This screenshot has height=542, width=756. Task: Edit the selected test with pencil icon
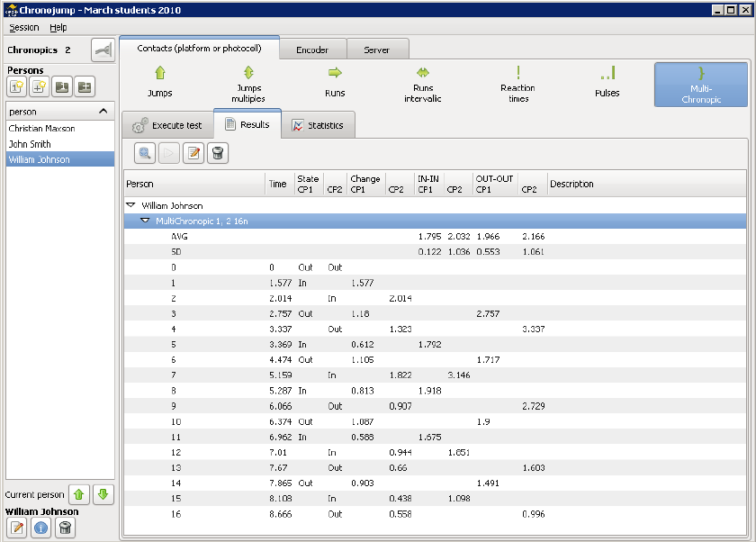tap(193, 154)
